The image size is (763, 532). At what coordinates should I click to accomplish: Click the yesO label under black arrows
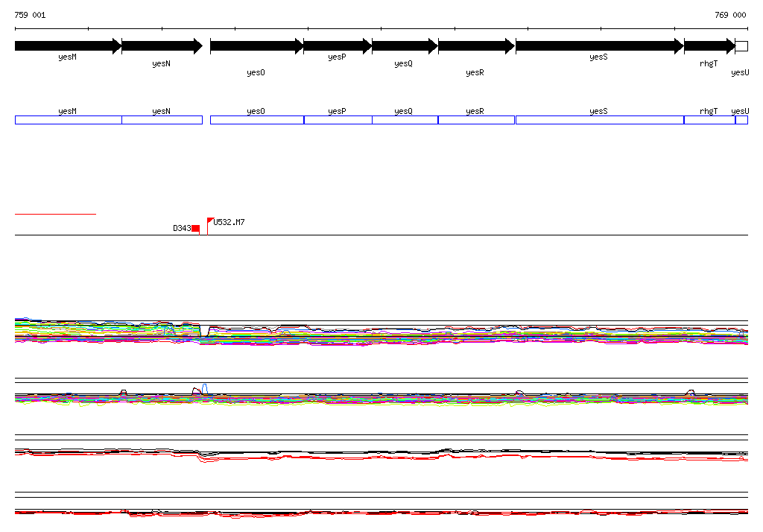click(256, 72)
